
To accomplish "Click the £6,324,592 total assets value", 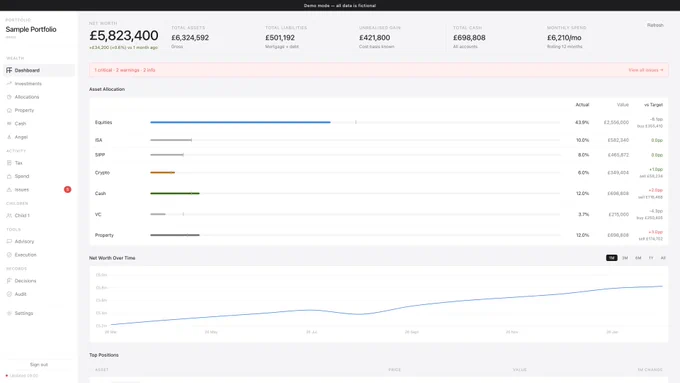I will click(x=190, y=38).
